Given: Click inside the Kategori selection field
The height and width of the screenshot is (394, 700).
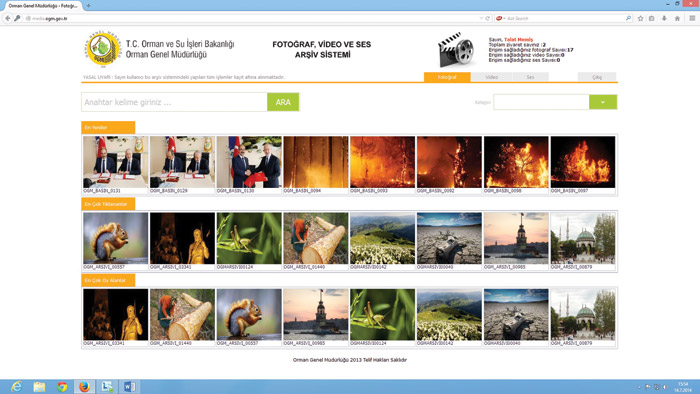Looking at the screenshot, I should [x=541, y=102].
